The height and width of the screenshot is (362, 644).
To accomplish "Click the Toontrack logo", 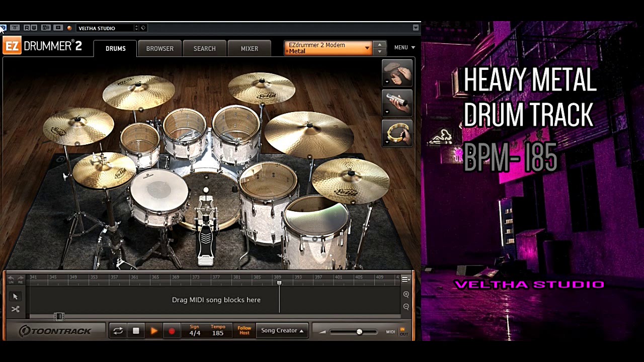I will coord(55,331).
